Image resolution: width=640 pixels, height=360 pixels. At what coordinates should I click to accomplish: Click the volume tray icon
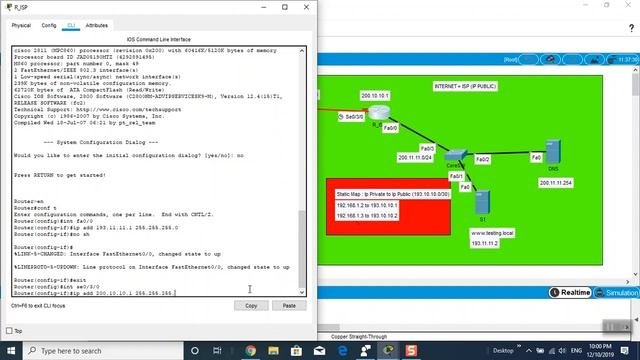[x=562, y=351]
